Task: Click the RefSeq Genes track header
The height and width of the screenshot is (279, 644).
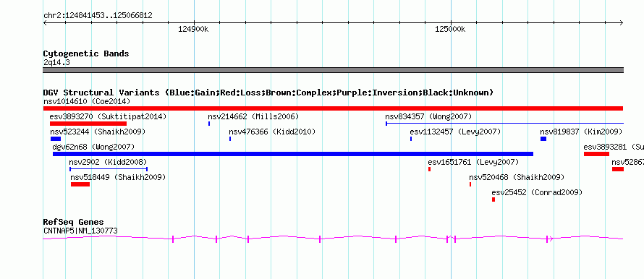Action: (x=74, y=222)
